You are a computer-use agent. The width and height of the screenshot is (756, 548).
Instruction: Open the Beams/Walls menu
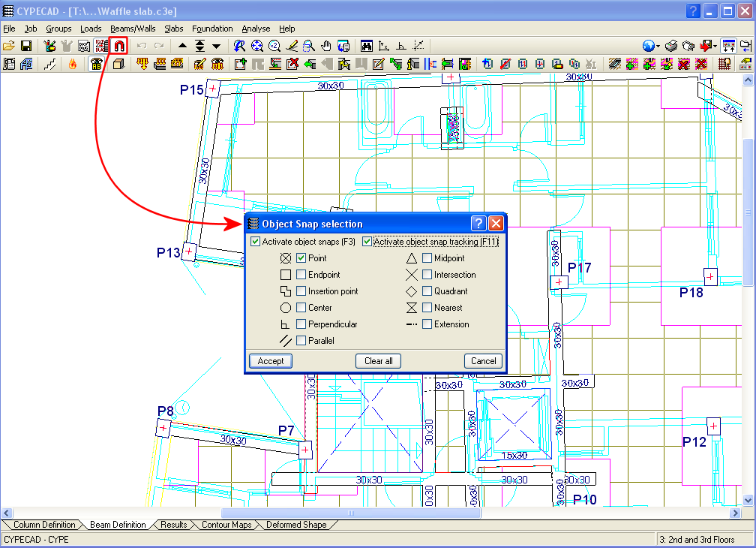[x=132, y=29]
